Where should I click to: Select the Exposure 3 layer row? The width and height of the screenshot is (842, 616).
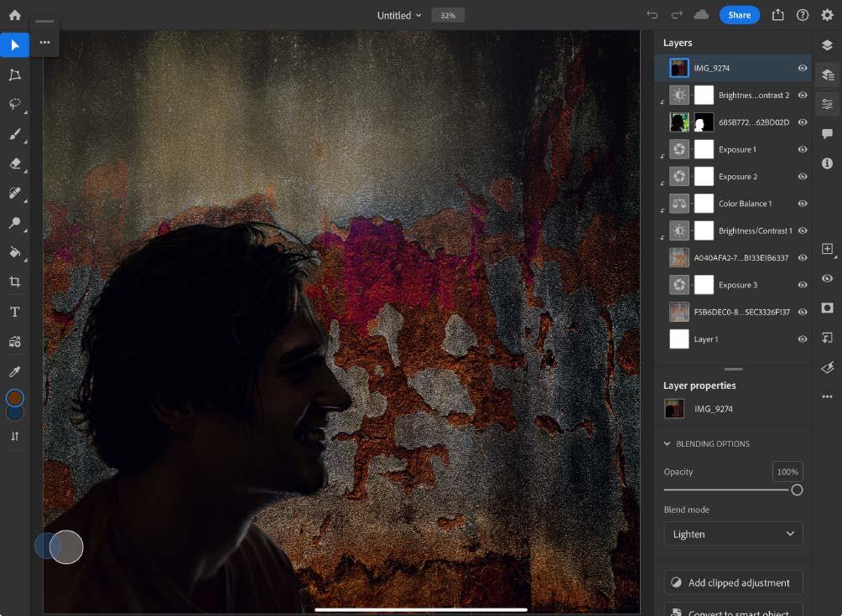(733, 285)
